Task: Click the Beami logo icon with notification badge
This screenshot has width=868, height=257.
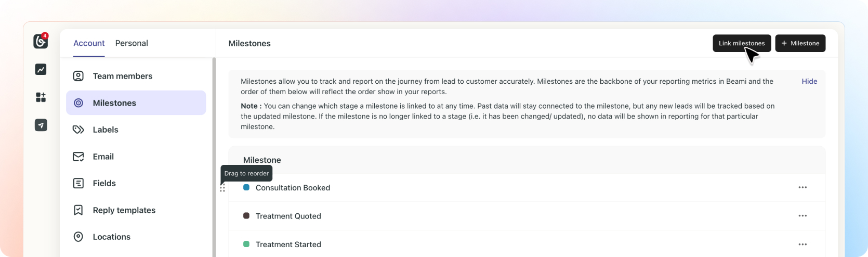Action: (x=41, y=41)
